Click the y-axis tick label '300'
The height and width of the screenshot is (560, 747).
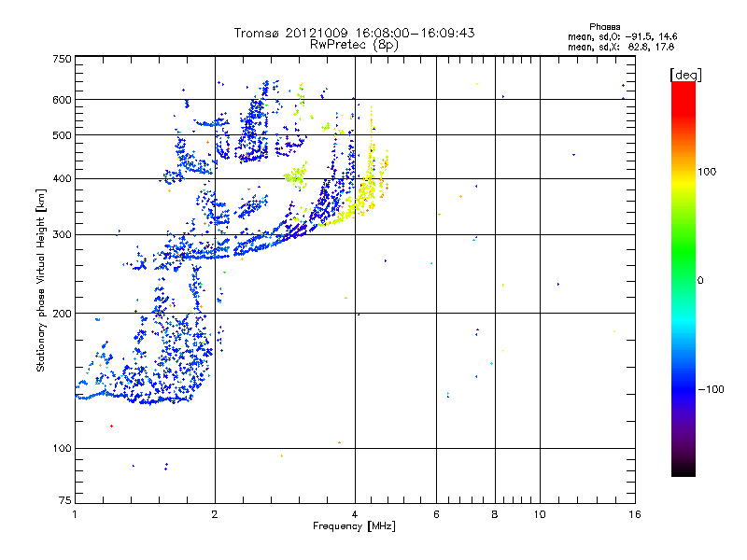pos(62,235)
